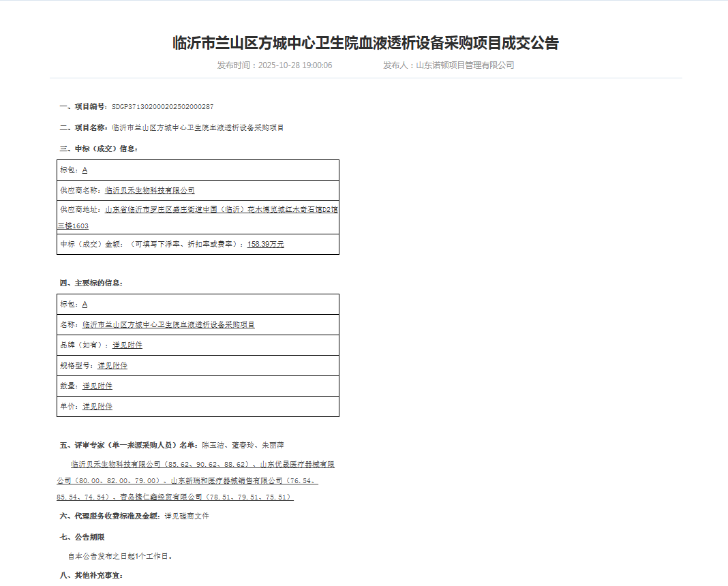Click 详见附件 in the 品牌 row
The height and width of the screenshot is (586, 728).
tap(127, 345)
